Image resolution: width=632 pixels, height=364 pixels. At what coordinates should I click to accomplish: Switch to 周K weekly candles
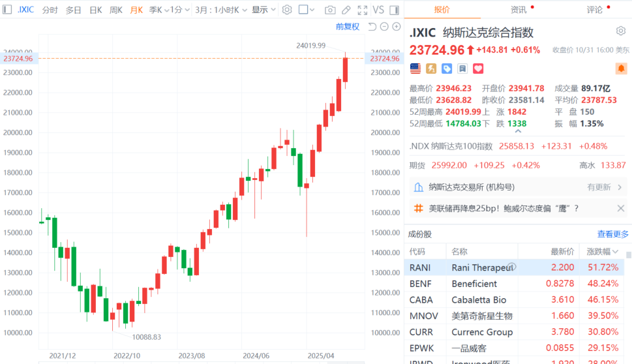[x=116, y=10]
